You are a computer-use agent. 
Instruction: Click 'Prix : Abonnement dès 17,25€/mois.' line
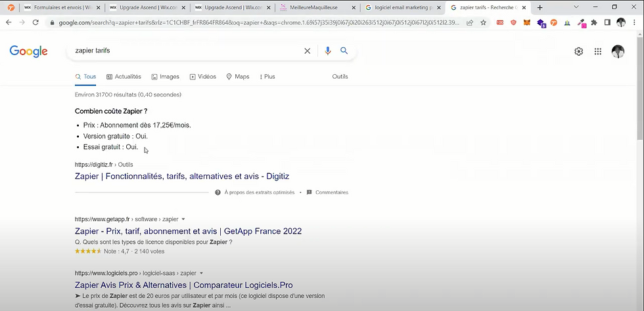pos(137,125)
